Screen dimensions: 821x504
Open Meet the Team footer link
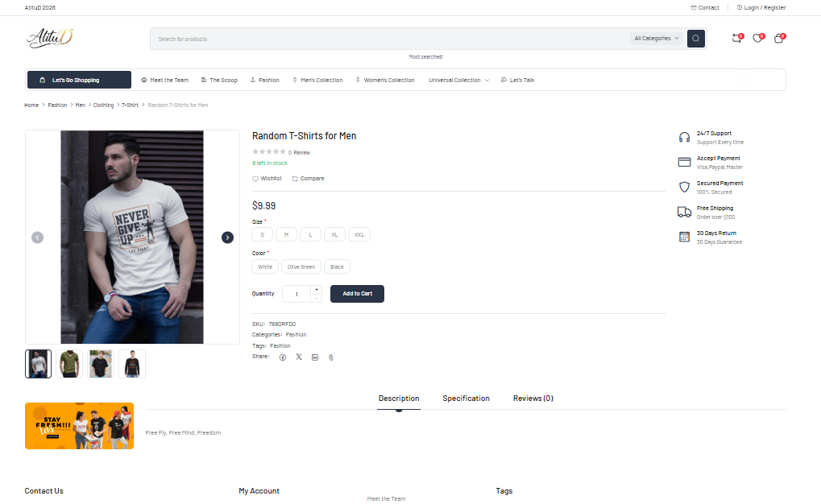[x=387, y=498]
